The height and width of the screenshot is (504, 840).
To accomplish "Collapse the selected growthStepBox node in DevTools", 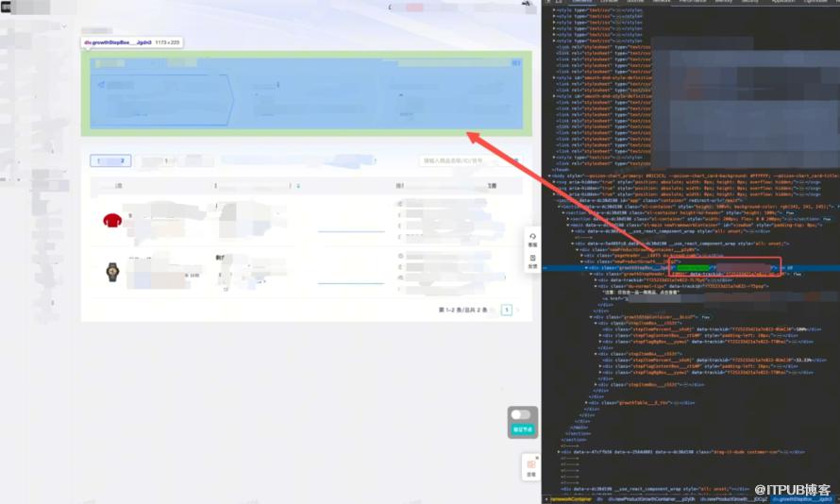I will pyautogui.click(x=587, y=268).
